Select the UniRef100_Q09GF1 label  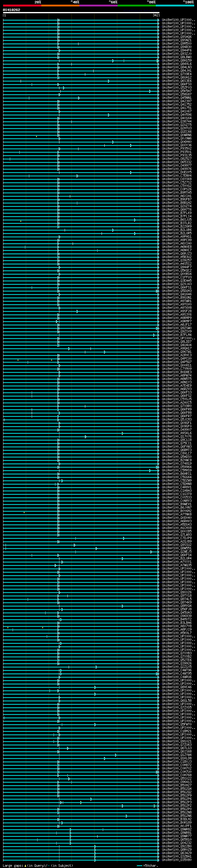177,423
